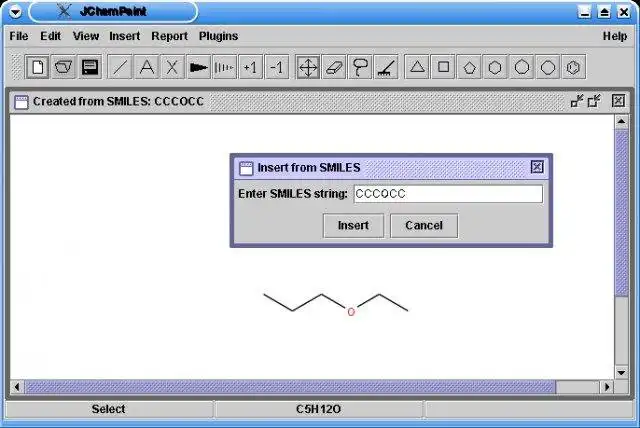Image resolution: width=640 pixels, height=428 pixels.
Task: Select the solid wedge bond tool
Action: (198, 67)
